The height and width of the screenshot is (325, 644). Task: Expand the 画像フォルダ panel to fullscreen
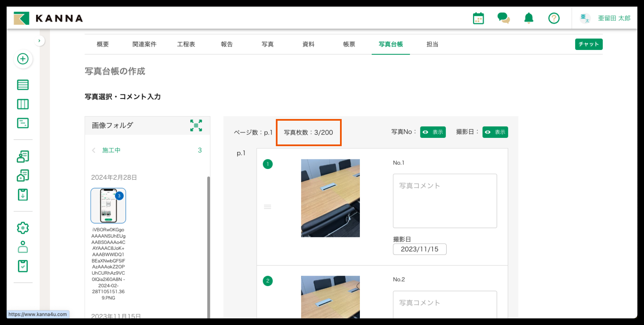tap(196, 126)
